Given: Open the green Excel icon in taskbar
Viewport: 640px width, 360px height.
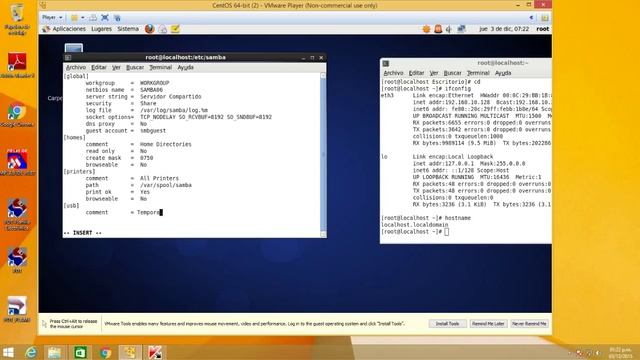Looking at the screenshot, I should [x=80, y=353].
